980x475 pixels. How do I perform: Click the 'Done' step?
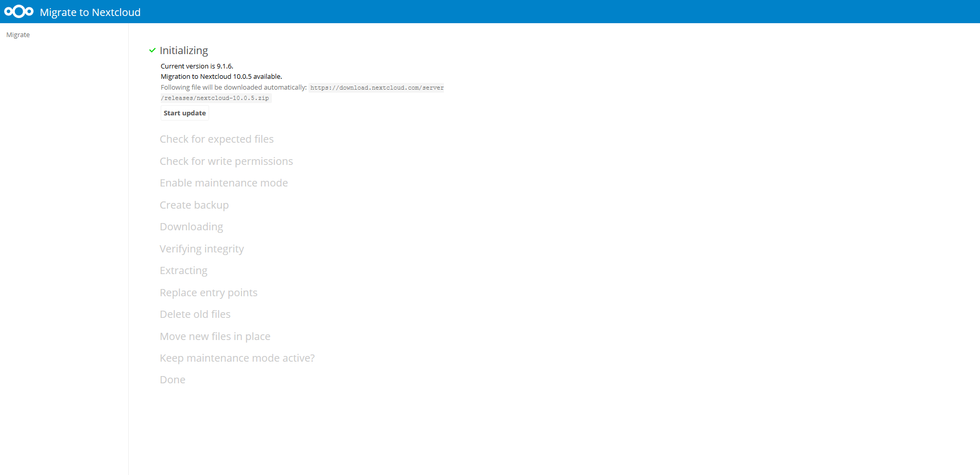click(x=173, y=380)
